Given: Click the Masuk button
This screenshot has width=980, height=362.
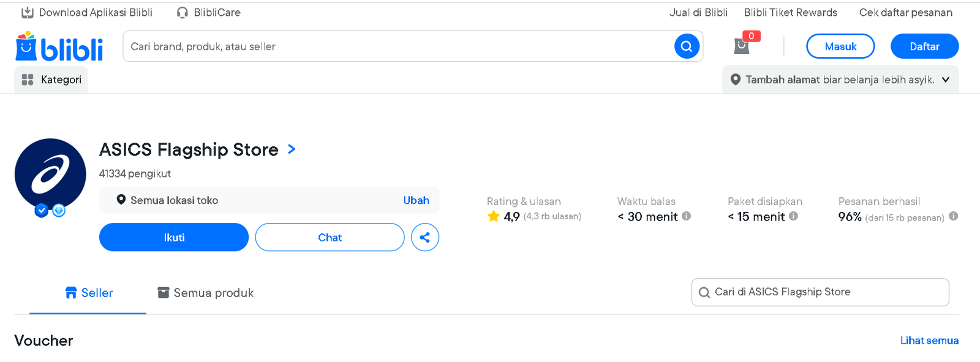Looking at the screenshot, I should pyautogui.click(x=840, y=47).
